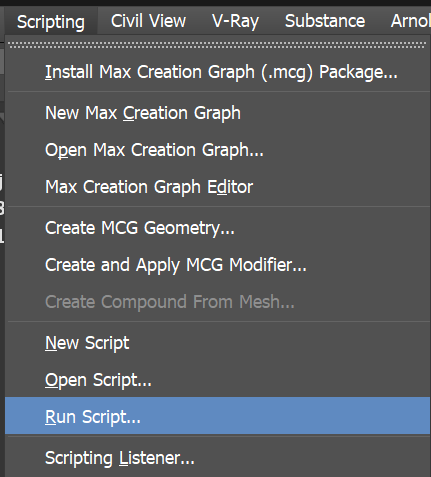431x477 pixels.
Task: Open the Arnold menu
Action: (411, 21)
